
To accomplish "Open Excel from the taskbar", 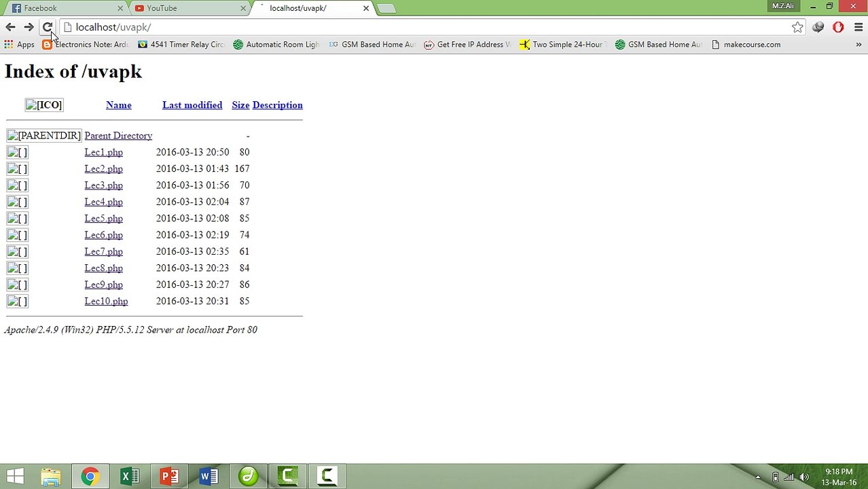I will (129, 476).
